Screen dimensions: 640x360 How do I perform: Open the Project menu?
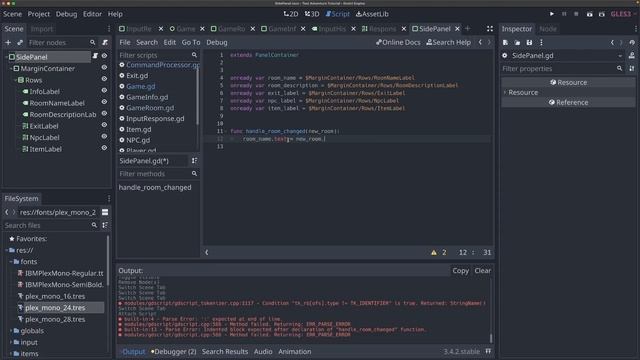tap(38, 14)
